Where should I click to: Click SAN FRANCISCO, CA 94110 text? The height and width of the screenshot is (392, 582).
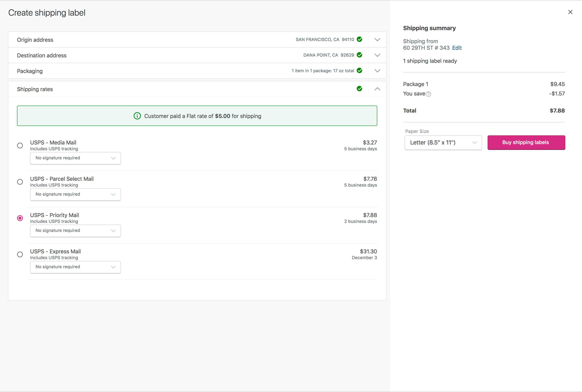[x=325, y=40]
